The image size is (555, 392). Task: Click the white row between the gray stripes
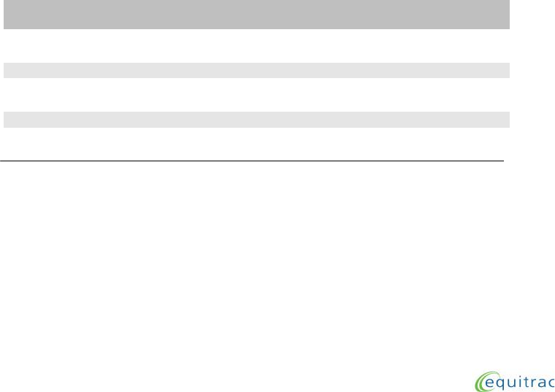(x=256, y=95)
